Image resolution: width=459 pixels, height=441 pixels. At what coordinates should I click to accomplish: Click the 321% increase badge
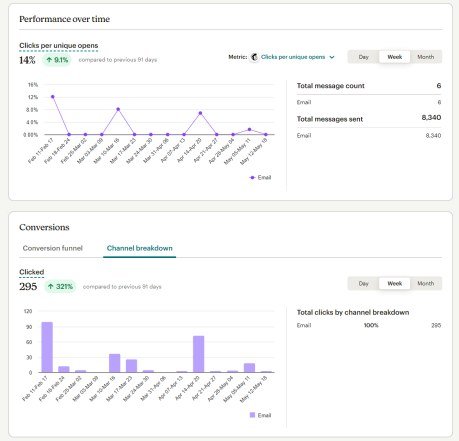(60, 286)
